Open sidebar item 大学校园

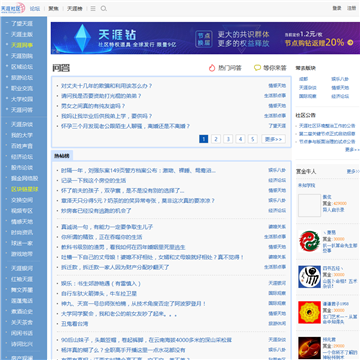pos(22,99)
